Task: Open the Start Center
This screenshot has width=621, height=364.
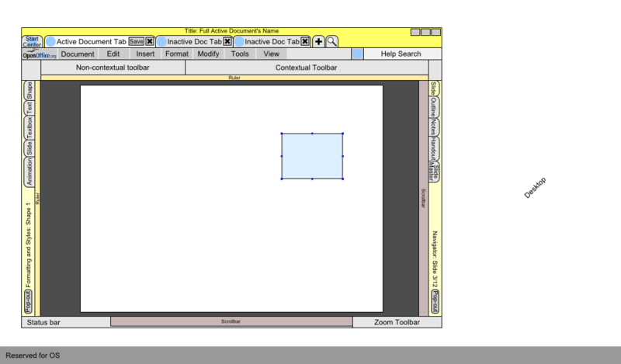Action: coord(32,41)
